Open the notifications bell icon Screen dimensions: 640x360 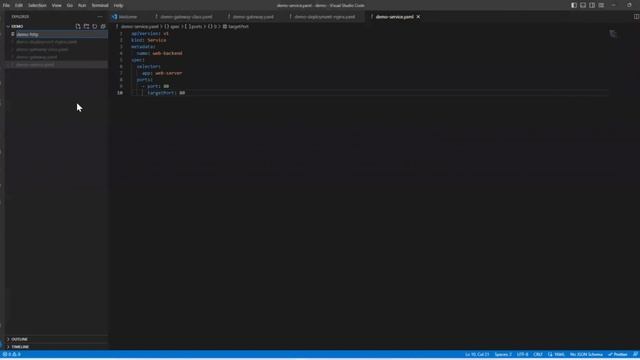coord(635,354)
